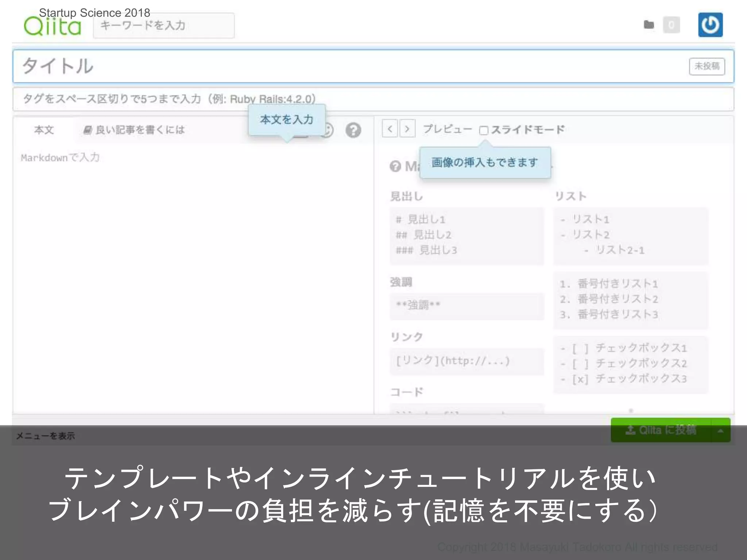This screenshot has height=560, width=747.
Task: Go to the next slide in preview
Action: [407, 129]
